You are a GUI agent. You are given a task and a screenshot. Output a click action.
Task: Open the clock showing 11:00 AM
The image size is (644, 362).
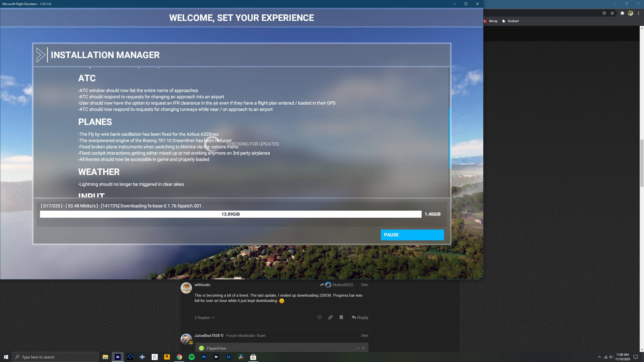[x=622, y=357]
